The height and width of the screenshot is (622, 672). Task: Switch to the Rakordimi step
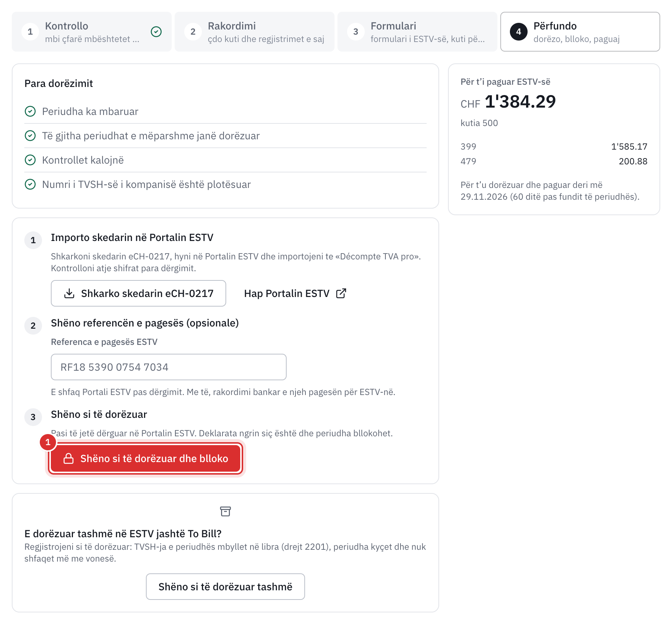255,32
